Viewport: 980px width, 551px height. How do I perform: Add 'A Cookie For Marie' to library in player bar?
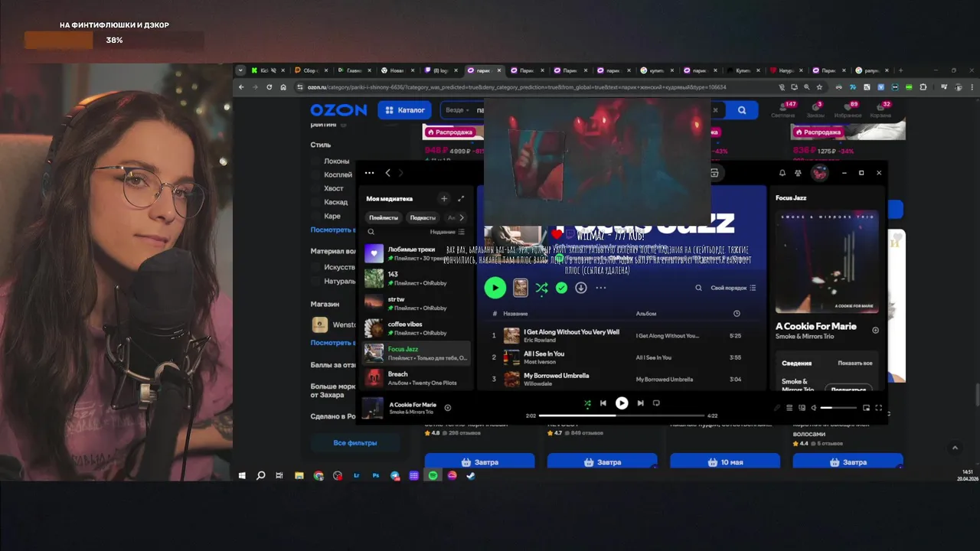[448, 408]
